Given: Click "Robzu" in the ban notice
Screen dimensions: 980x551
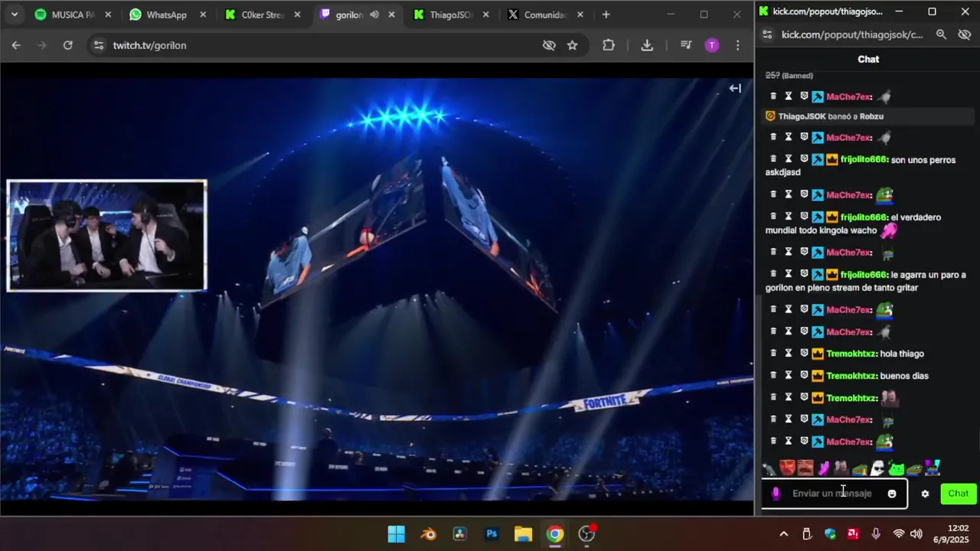Looking at the screenshot, I should click(871, 116).
